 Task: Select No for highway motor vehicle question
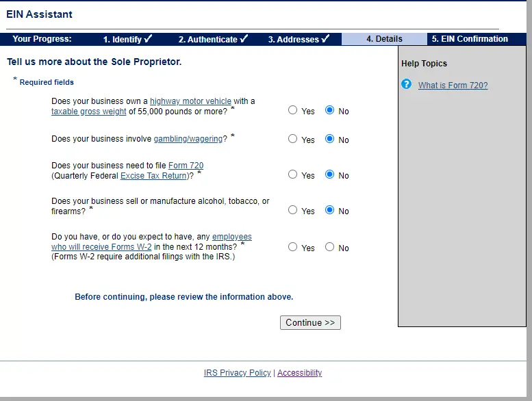(x=329, y=110)
